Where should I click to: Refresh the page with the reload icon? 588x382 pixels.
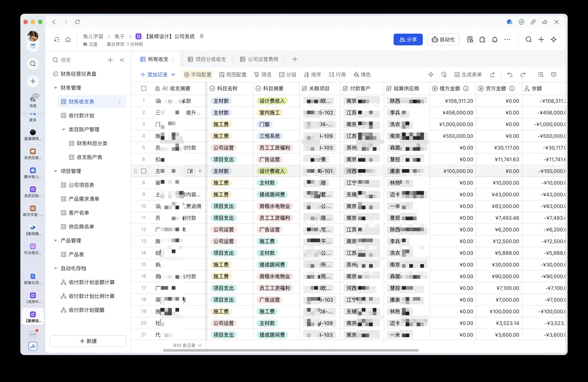click(x=78, y=22)
